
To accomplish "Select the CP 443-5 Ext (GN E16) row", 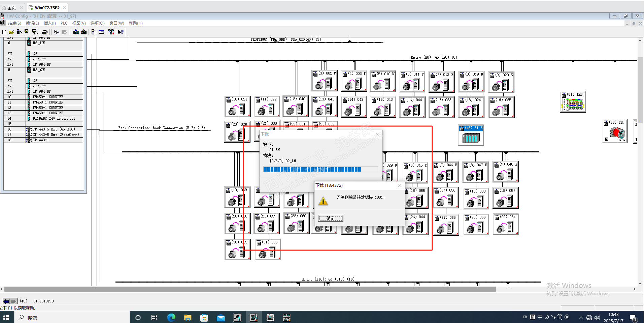I will pyautogui.click(x=43, y=129).
